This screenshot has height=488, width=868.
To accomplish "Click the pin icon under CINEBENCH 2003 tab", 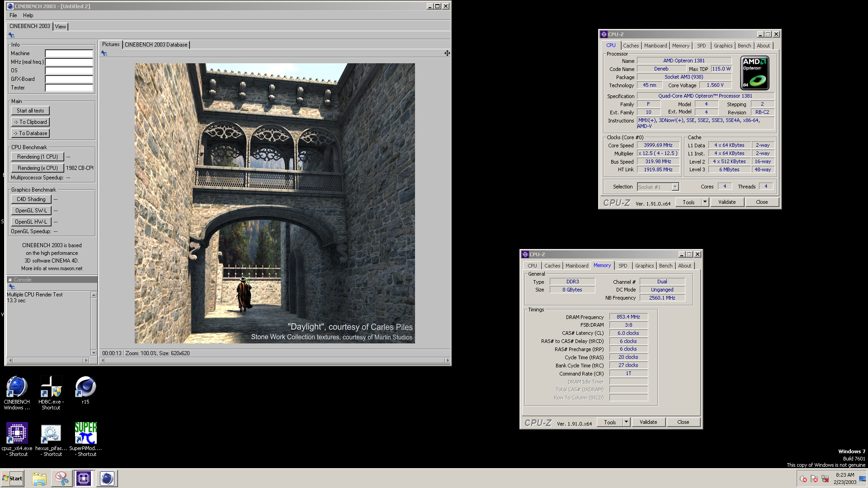I will 11,35.
